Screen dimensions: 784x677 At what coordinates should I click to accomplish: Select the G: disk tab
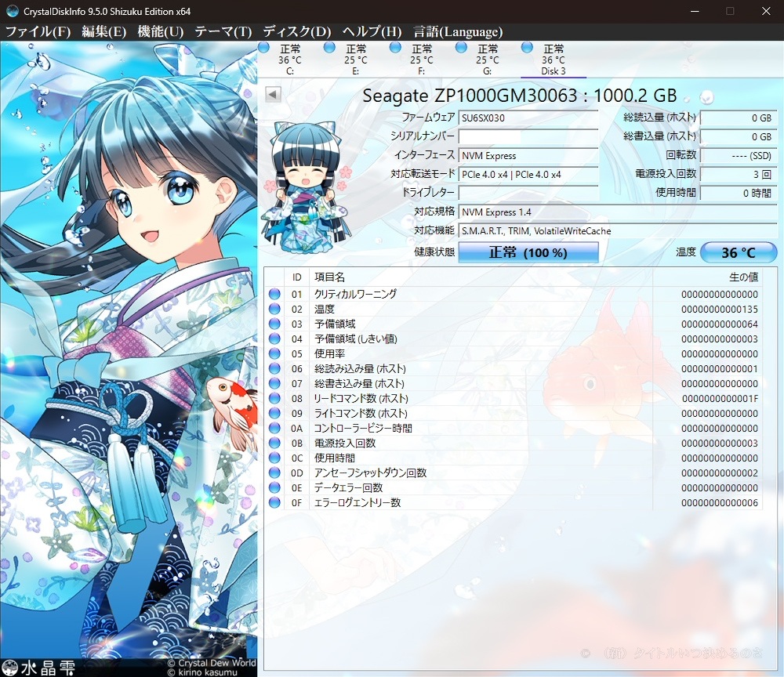[488, 60]
